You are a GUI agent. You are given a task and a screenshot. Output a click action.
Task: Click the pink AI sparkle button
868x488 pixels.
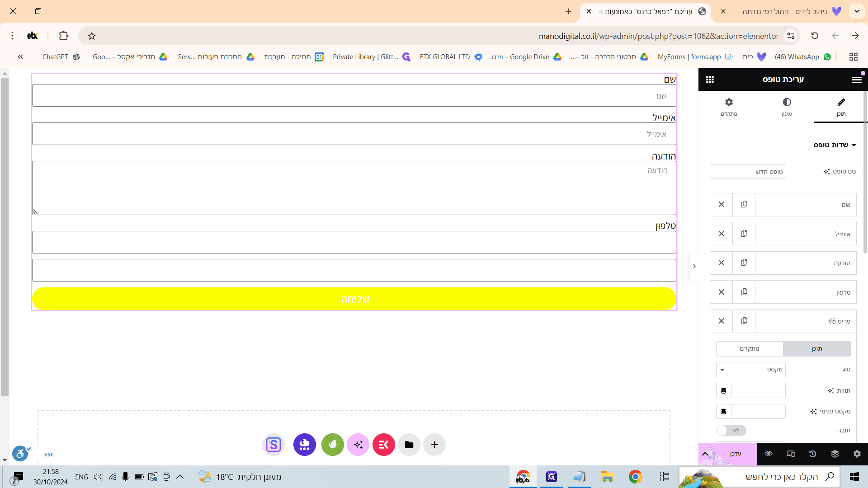358,445
